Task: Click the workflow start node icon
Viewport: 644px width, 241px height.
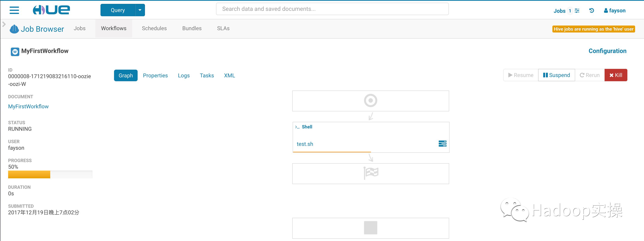Action: (370, 101)
